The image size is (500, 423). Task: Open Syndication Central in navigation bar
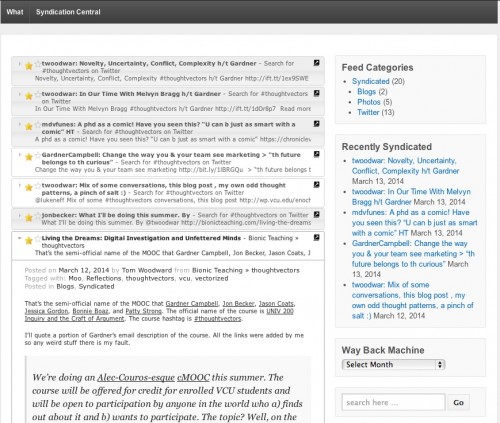68,12
